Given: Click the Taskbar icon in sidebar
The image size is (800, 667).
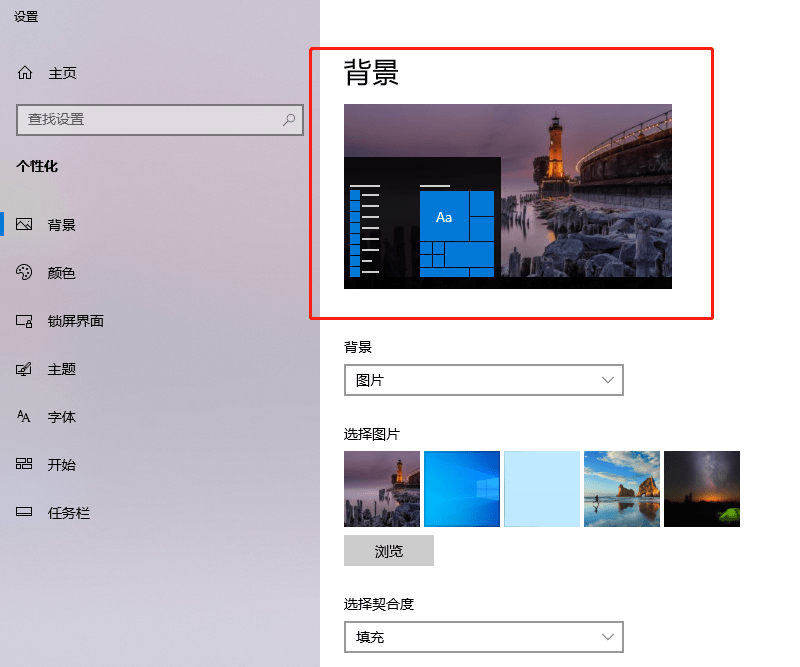Looking at the screenshot, I should (25, 513).
